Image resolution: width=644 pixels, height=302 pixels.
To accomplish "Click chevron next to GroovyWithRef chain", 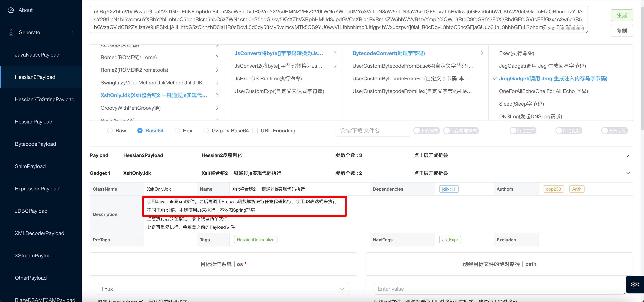I will pos(217,108).
